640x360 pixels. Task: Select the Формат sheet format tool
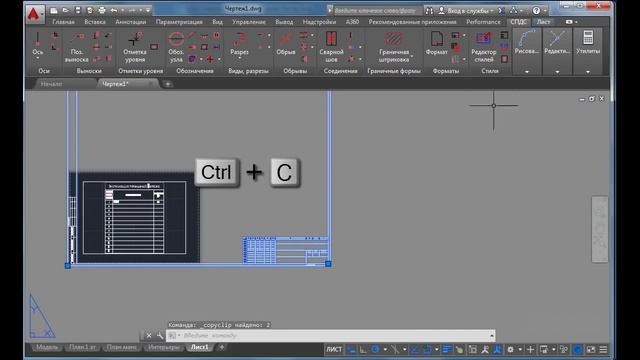click(437, 44)
